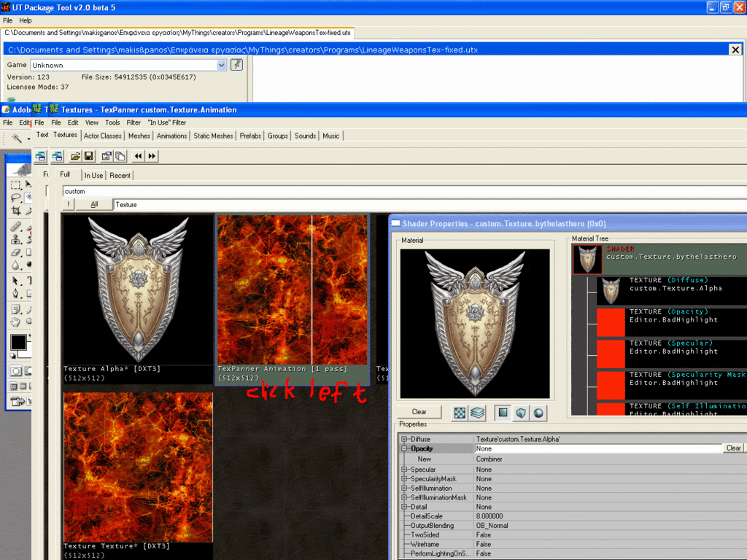The width and height of the screenshot is (747, 560).
Task: Switch to the Static Meshes tab
Action: click(x=214, y=136)
